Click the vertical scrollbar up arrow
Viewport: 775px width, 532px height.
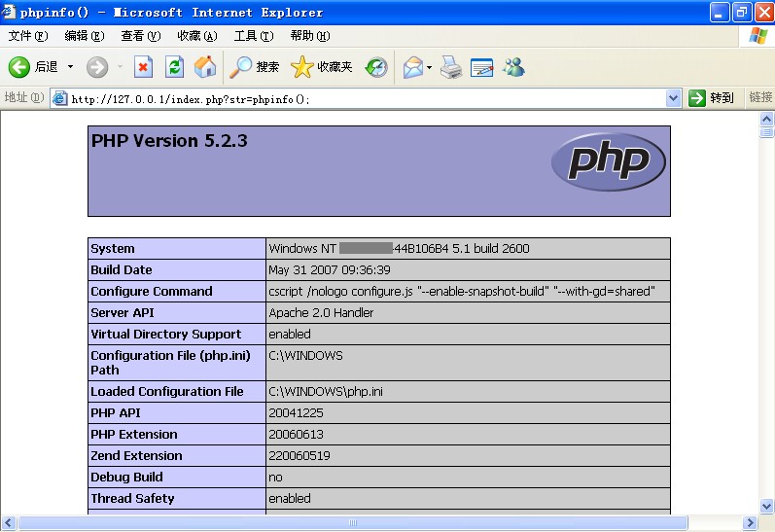click(x=766, y=119)
